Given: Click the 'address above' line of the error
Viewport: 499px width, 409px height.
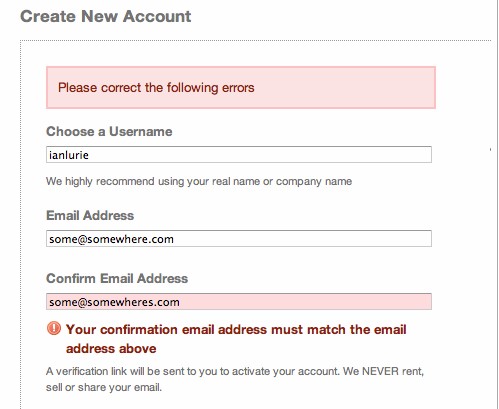Looking at the screenshot, I should coord(111,349).
